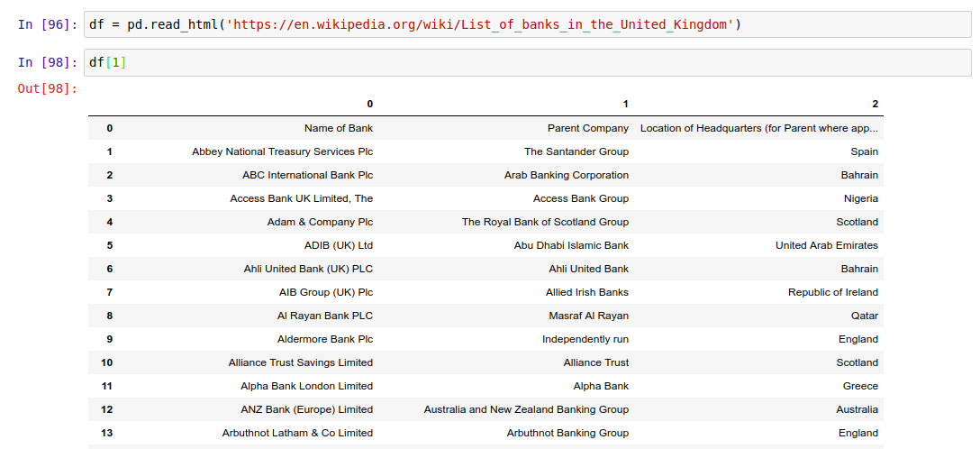Select the In [96] prompt label
This screenshot has height=449, width=980.
48,24
